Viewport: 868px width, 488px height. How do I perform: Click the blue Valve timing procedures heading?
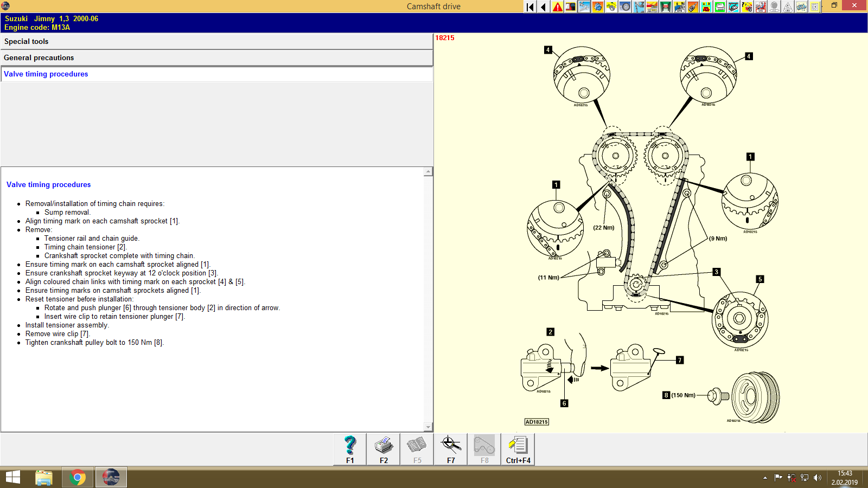(48, 184)
